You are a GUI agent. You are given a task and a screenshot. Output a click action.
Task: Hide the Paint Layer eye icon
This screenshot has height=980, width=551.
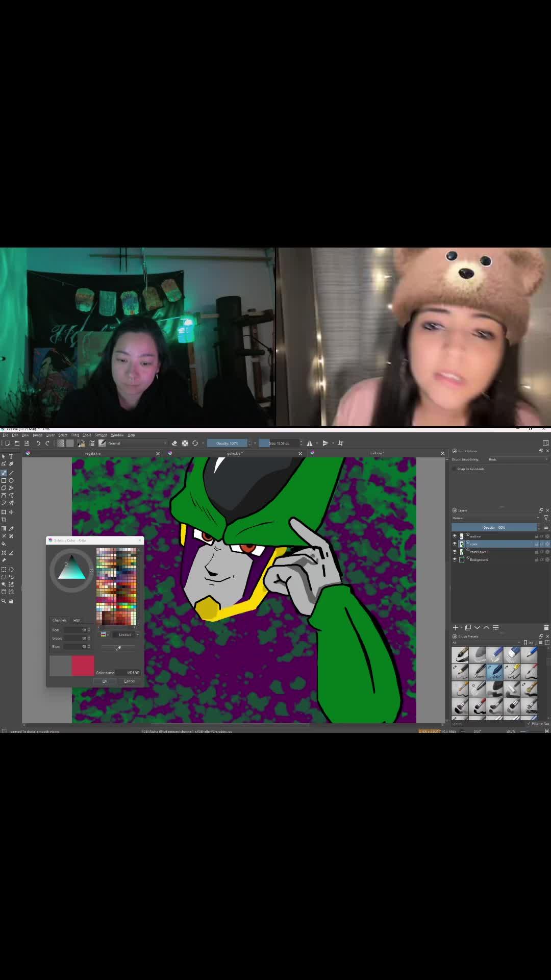point(455,552)
